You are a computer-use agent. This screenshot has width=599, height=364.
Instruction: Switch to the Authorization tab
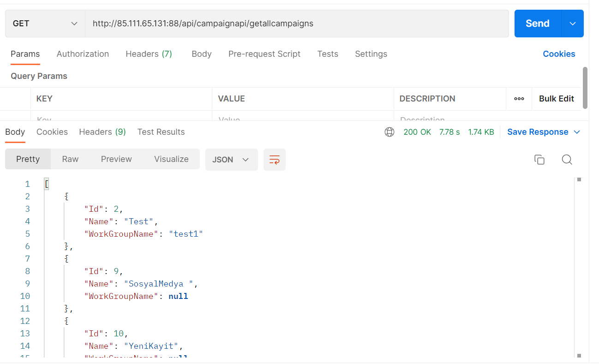click(83, 54)
